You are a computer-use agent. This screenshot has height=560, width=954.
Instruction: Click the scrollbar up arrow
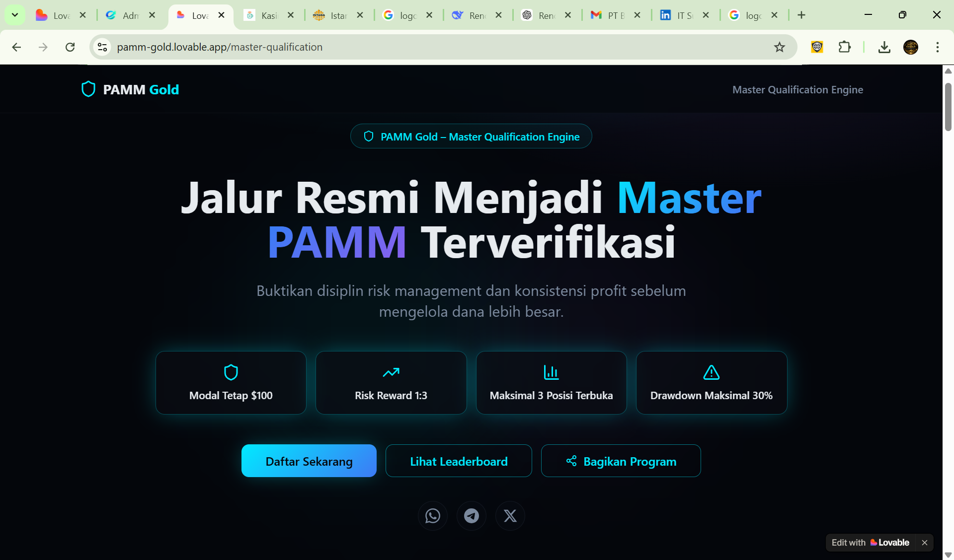948,71
